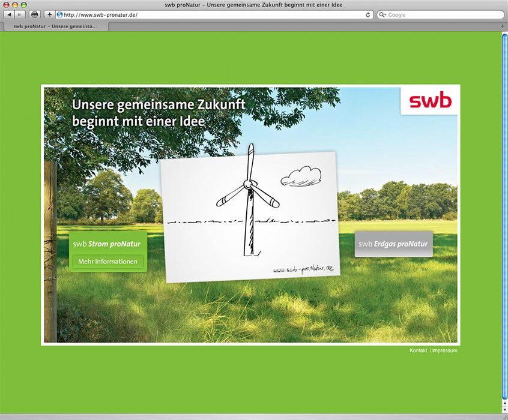Zoom the window with green button

(x=23, y=5)
